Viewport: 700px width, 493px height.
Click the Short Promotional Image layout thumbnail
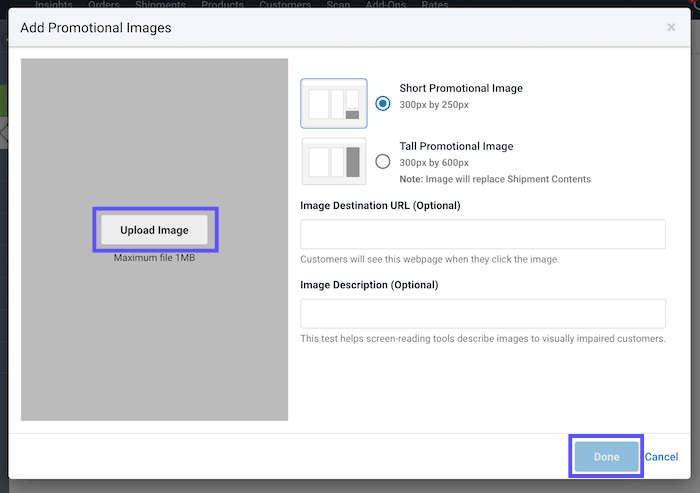point(334,104)
